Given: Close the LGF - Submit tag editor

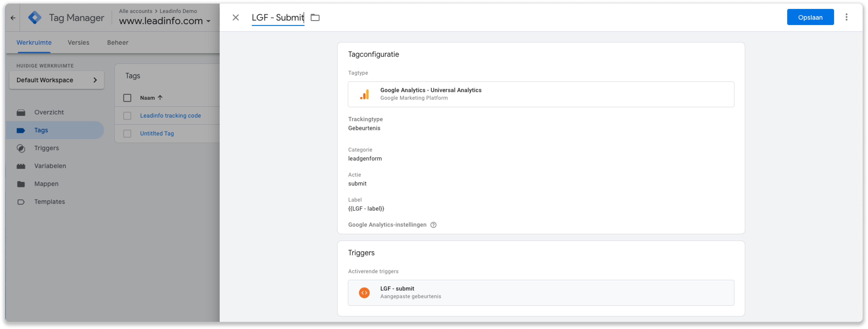Looking at the screenshot, I should 236,18.
